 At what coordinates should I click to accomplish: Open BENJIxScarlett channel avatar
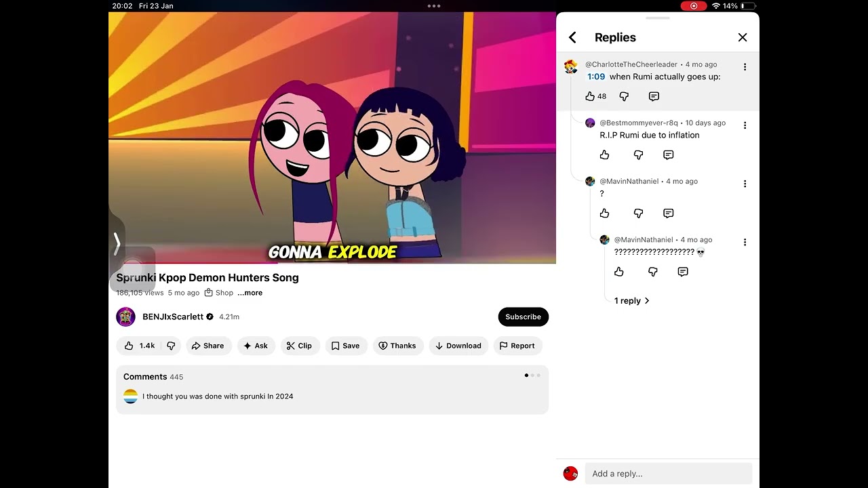point(125,317)
